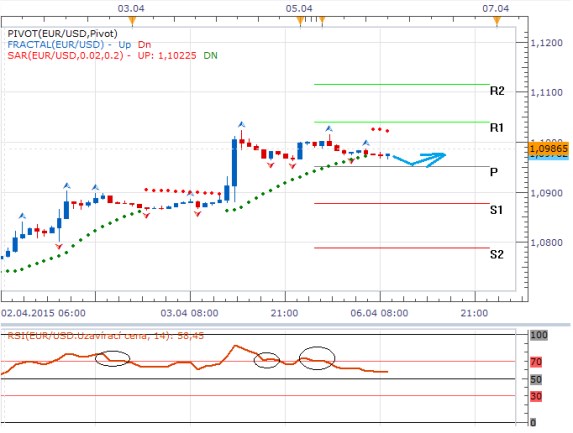Click the RSI 70 overbought level tag
The image size is (573, 433).
(536, 362)
